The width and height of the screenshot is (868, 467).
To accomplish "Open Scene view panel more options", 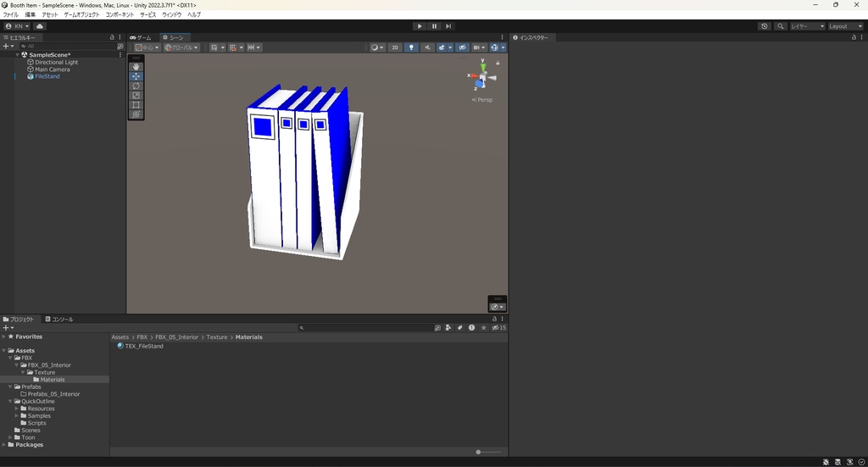I will [x=502, y=37].
